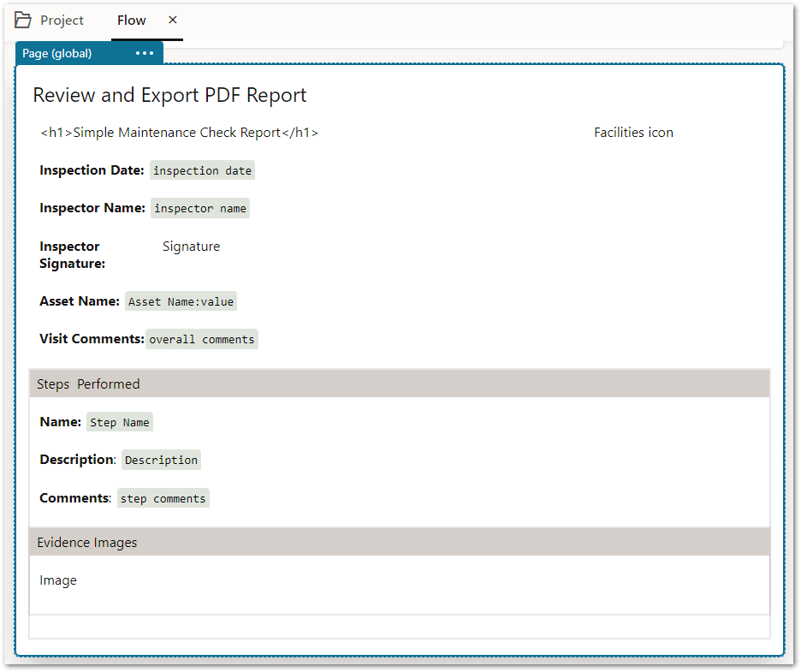Click the Review and Export PDF Report title
The width and height of the screenshot is (801, 672).
coord(169,96)
